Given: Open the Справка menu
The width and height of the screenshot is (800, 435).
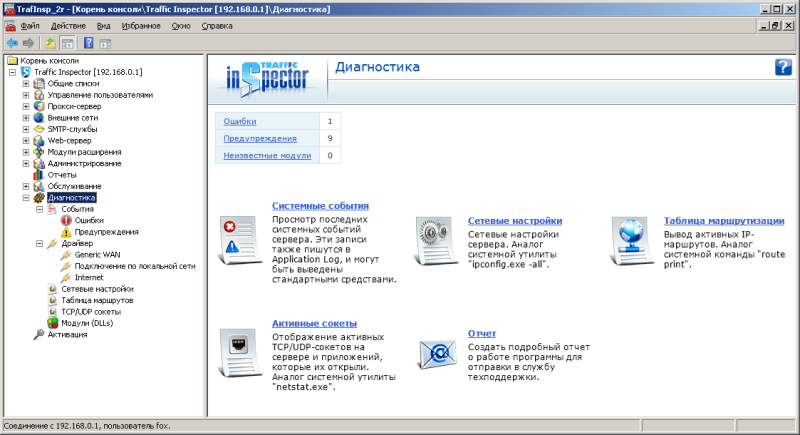Looking at the screenshot, I should coord(217,25).
